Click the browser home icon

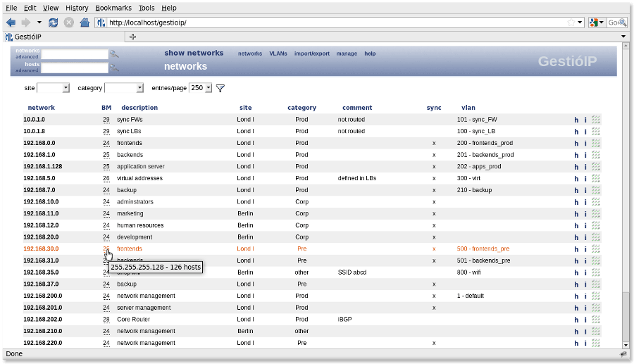click(x=85, y=23)
